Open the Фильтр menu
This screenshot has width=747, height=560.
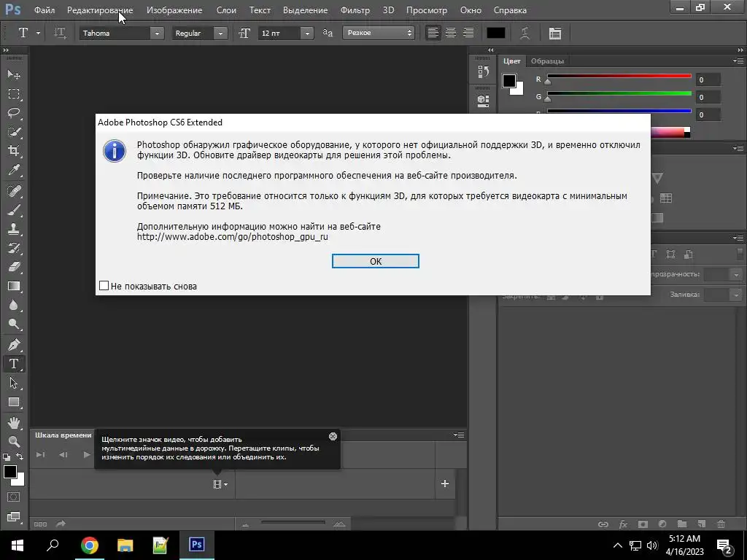tap(355, 10)
